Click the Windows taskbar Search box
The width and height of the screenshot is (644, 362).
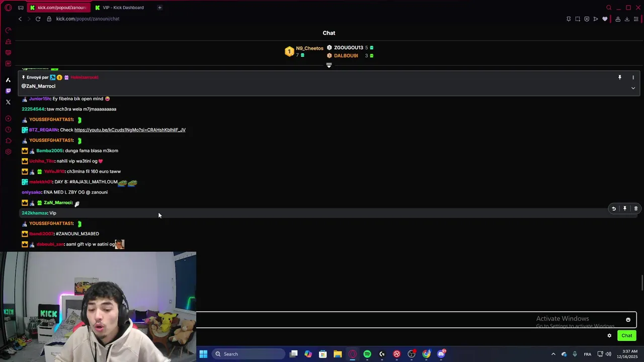249,354
